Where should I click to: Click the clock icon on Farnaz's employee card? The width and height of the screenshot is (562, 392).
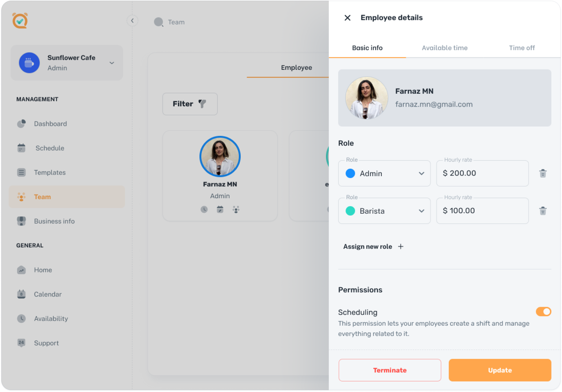[x=204, y=209]
